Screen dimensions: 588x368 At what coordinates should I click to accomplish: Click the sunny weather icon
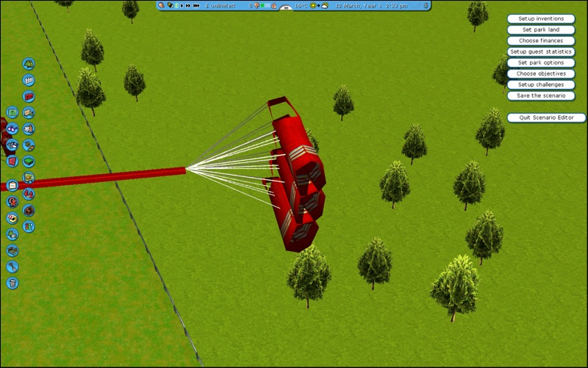tap(313, 6)
